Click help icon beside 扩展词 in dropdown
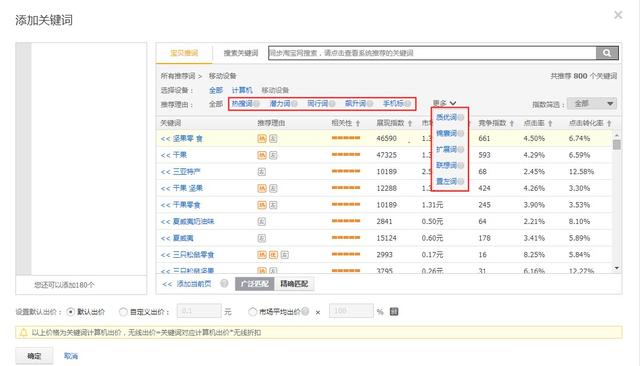Screen dimensions: 640x366 (461, 149)
